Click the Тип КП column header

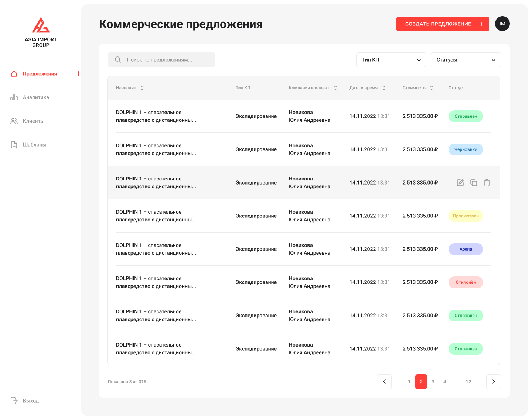[243, 88]
